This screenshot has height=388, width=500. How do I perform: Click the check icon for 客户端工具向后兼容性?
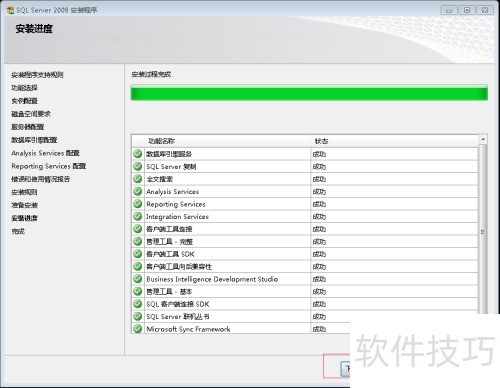click(x=137, y=266)
